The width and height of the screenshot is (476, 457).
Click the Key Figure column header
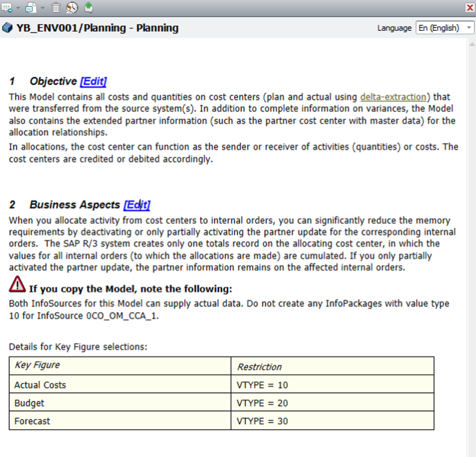pos(120,365)
